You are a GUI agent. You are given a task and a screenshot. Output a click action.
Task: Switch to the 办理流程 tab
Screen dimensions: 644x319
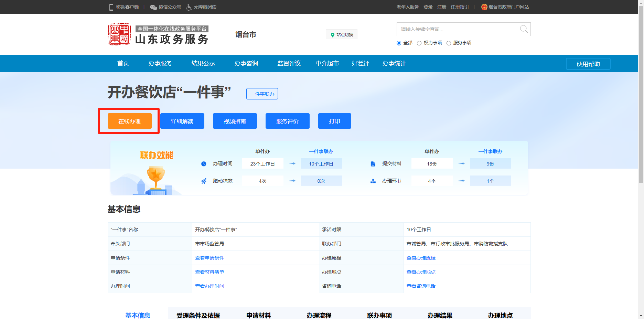click(x=319, y=315)
